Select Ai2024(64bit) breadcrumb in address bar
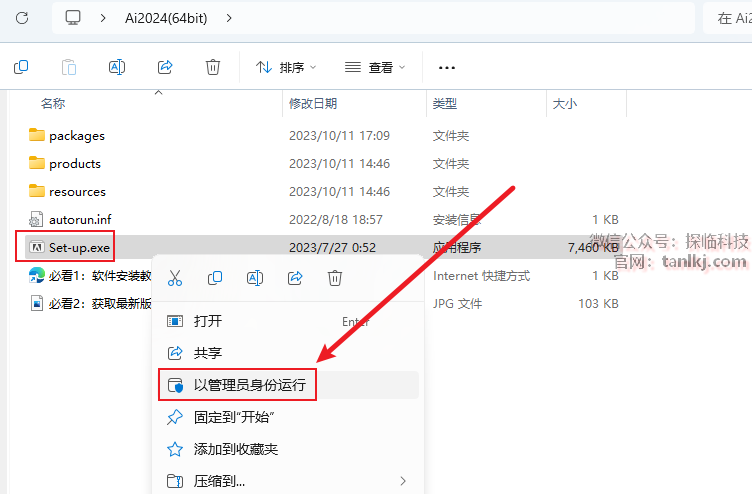Screen dimensions: 752x494 [166, 18]
